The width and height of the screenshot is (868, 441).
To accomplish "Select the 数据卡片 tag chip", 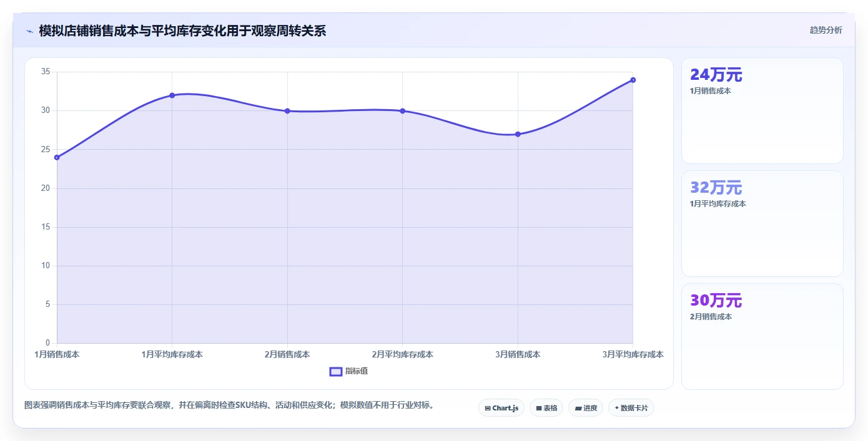I will [631, 408].
